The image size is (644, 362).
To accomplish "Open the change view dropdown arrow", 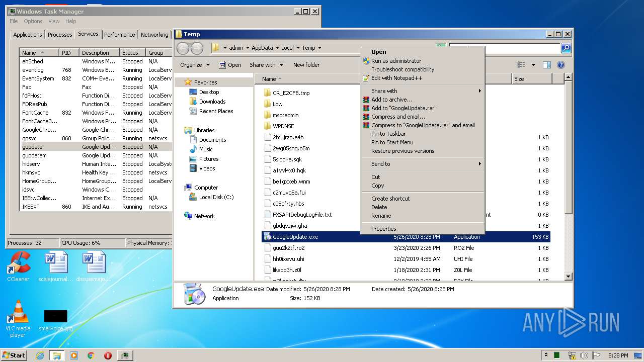I will tap(533, 65).
